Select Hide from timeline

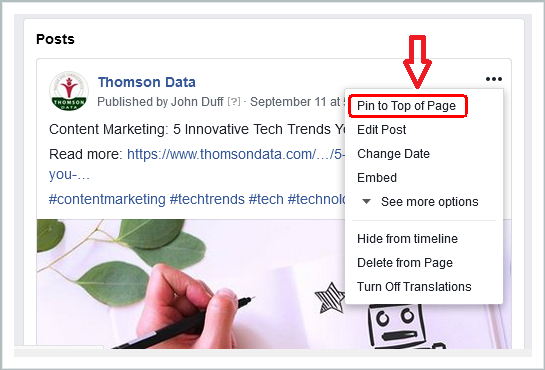[407, 239]
